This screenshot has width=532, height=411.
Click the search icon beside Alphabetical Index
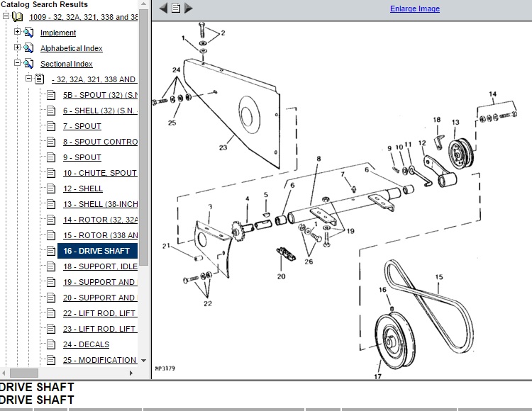(28, 48)
